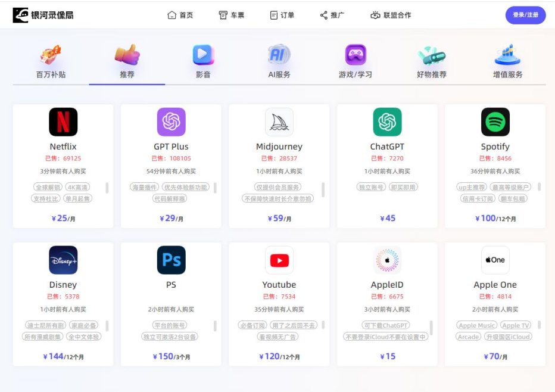This screenshot has height=392, width=555.
Task: Select the AI服务 category icon
Action: coord(279,55)
